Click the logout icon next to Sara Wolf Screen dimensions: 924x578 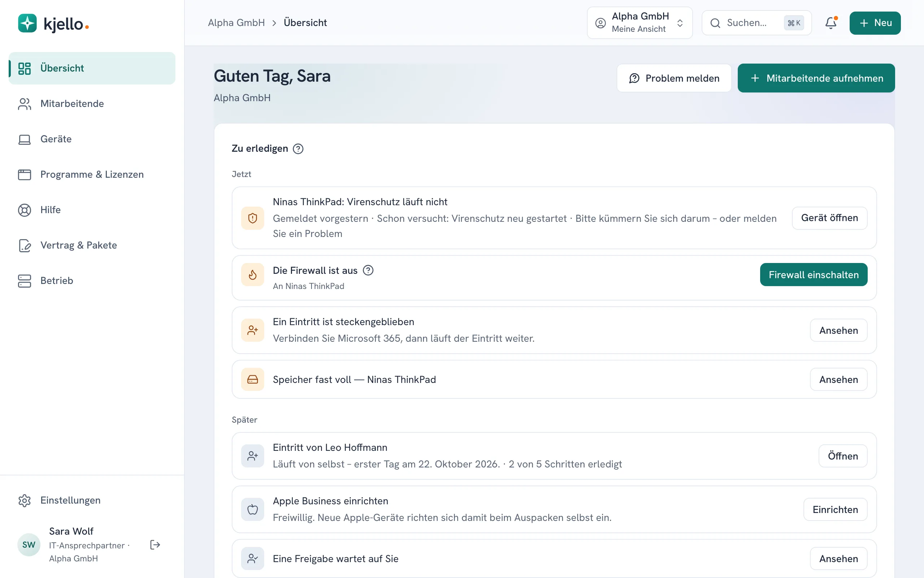coord(155,545)
